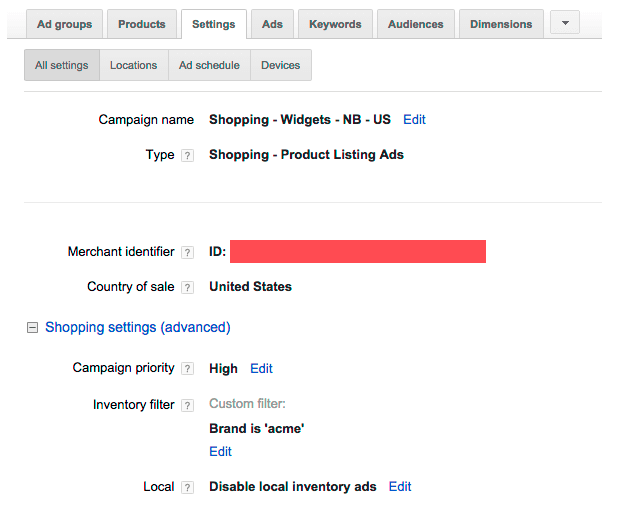
Task: Show the Locations settings sub-tab
Action: pos(133,66)
